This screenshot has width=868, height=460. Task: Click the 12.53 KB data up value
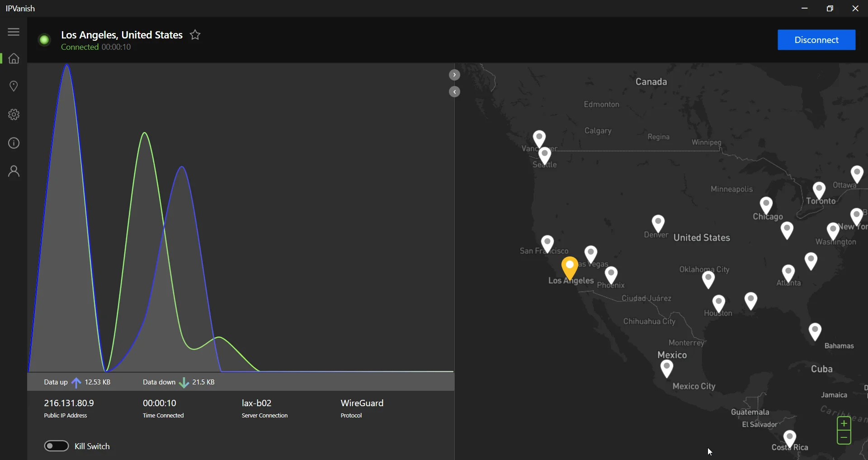pos(98,382)
